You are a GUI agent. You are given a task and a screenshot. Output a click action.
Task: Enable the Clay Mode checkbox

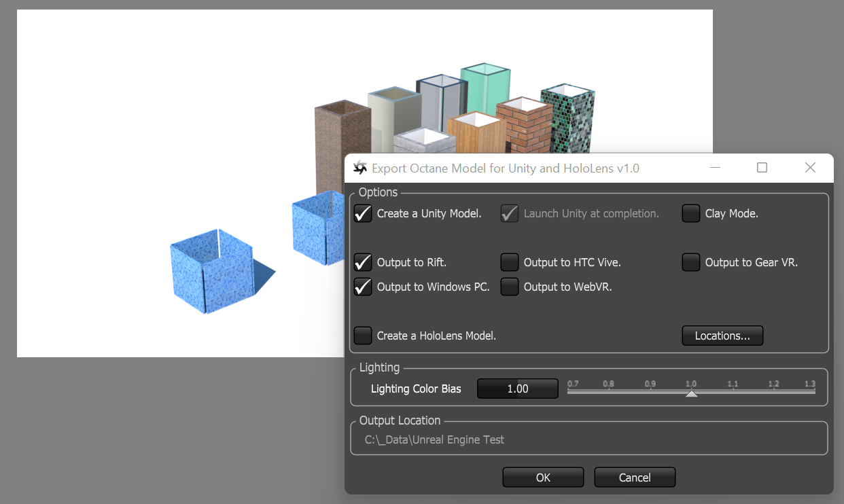point(691,213)
